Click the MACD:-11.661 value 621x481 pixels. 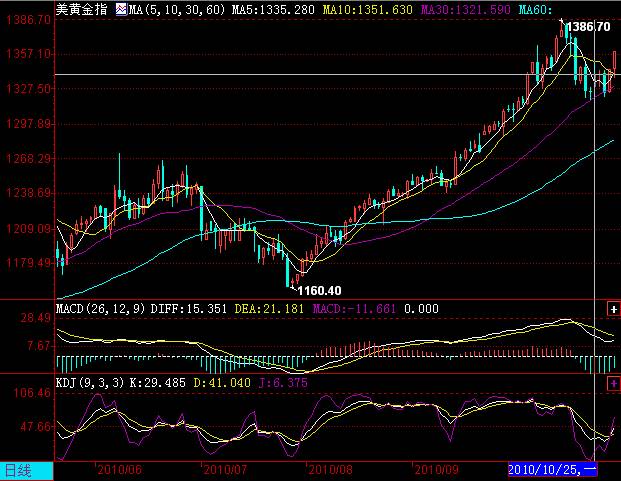point(354,309)
